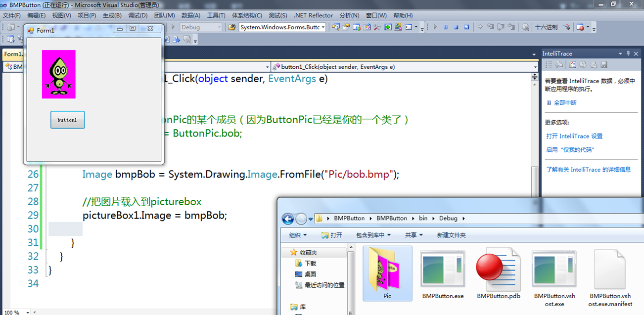The image size is (644, 315).
Task: Toggle 十六进制 hexadecimal display
Action: (547, 27)
